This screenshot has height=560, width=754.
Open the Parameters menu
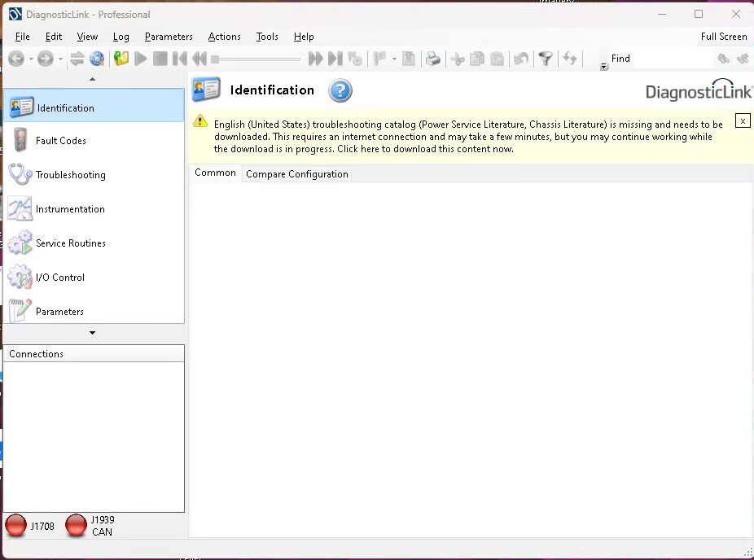[x=169, y=37]
